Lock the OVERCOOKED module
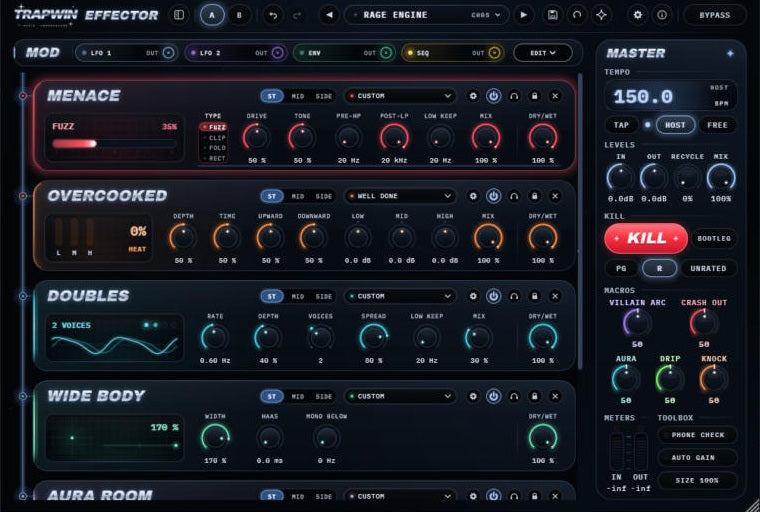This screenshot has width=760, height=512. (x=535, y=196)
